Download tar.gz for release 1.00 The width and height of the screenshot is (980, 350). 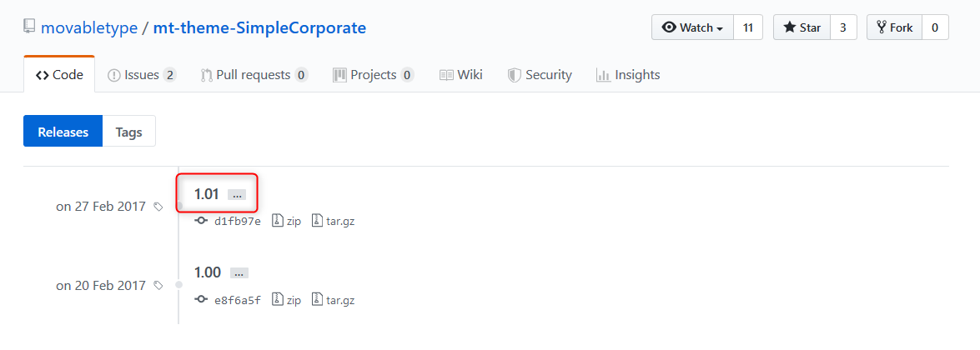click(334, 300)
